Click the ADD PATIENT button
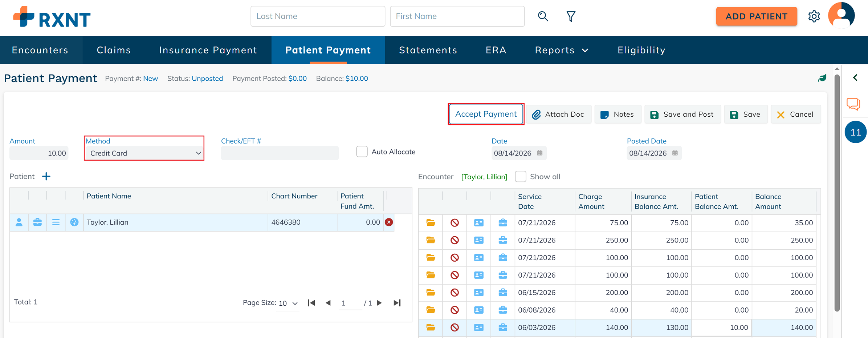The image size is (868, 338). pyautogui.click(x=757, y=16)
